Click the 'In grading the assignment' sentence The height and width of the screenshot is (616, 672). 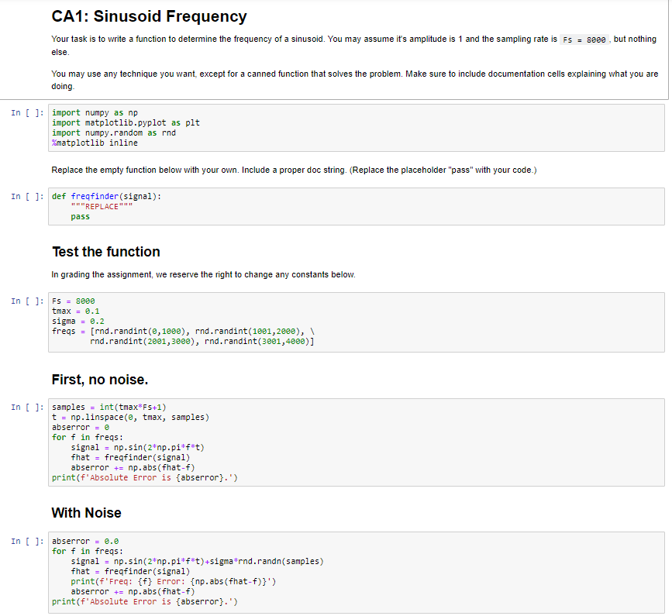click(203, 274)
